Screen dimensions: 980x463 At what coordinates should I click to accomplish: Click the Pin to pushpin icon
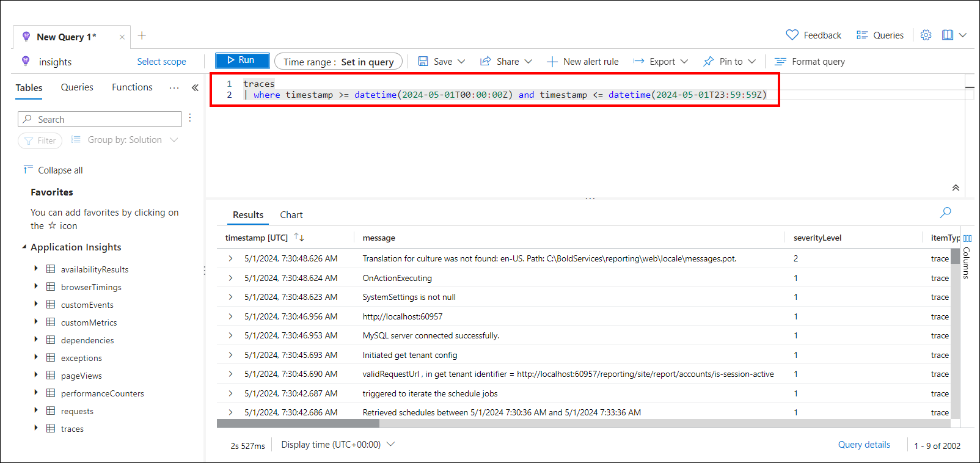[708, 62]
